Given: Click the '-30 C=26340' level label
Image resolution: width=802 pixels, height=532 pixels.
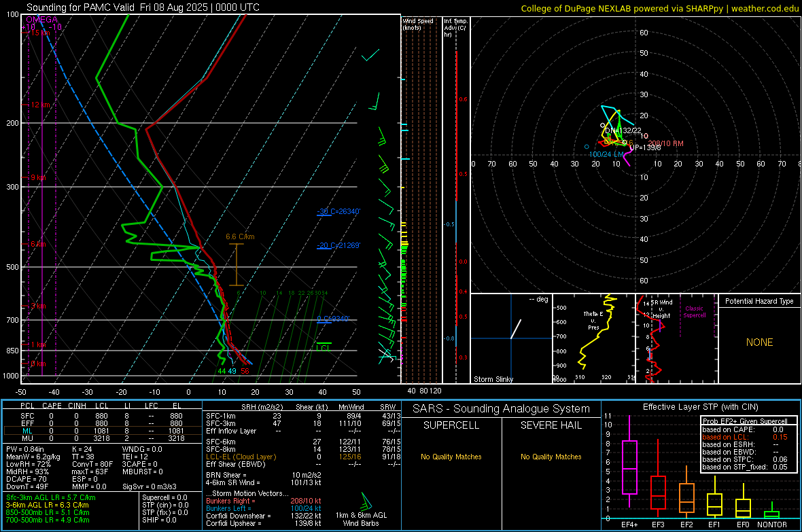Looking at the screenshot, I should point(338,211).
